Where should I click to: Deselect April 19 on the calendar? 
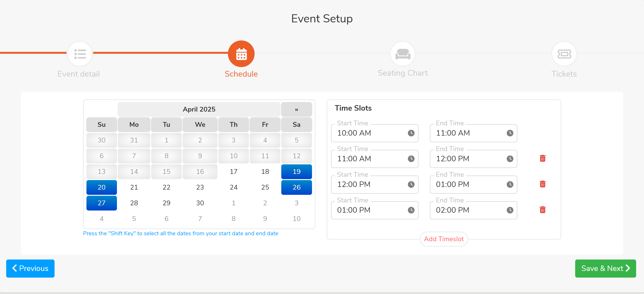point(296,171)
